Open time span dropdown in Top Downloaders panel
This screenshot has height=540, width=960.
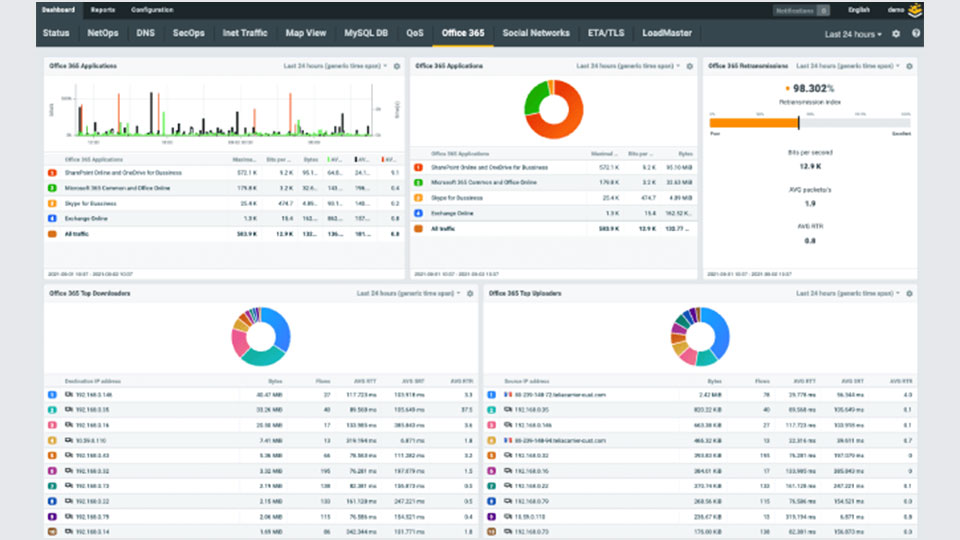click(x=408, y=294)
